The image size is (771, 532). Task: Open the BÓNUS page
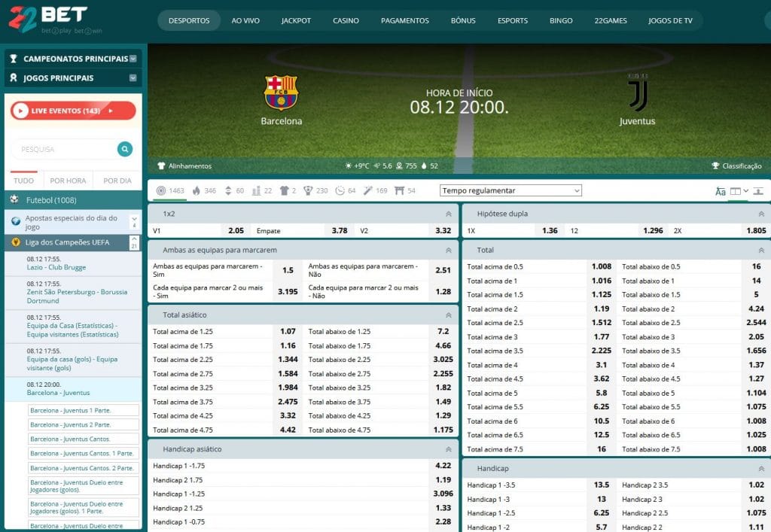(x=463, y=20)
